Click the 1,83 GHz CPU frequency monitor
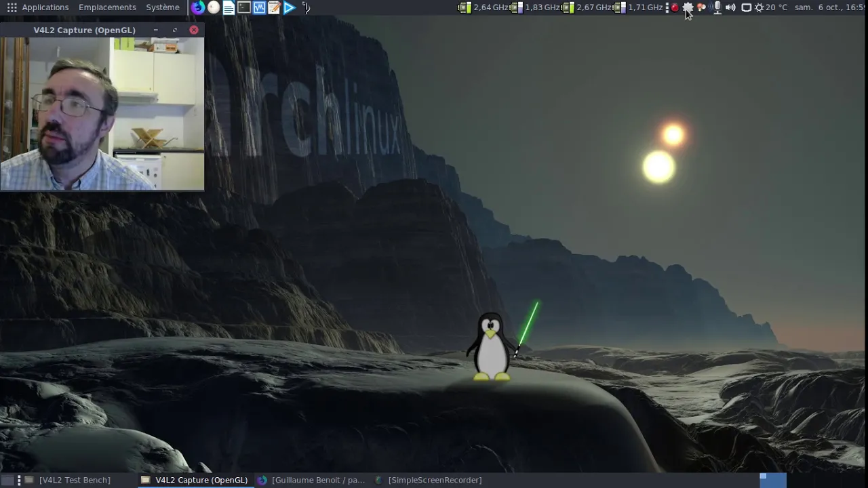This screenshot has height=488, width=868. point(536,7)
